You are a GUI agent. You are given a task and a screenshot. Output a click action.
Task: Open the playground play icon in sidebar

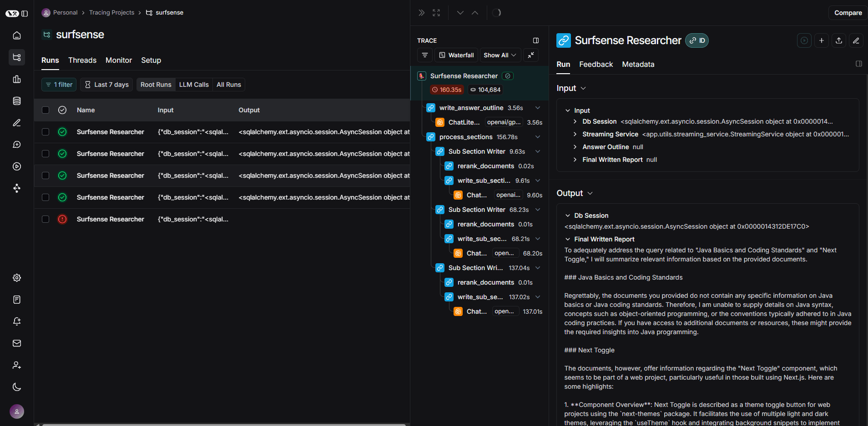point(17,166)
